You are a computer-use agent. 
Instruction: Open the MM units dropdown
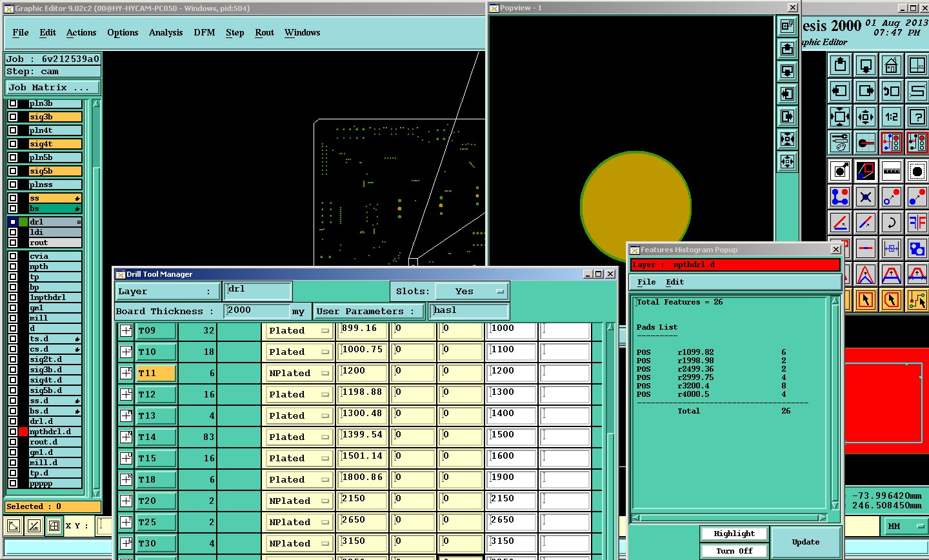click(905, 526)
